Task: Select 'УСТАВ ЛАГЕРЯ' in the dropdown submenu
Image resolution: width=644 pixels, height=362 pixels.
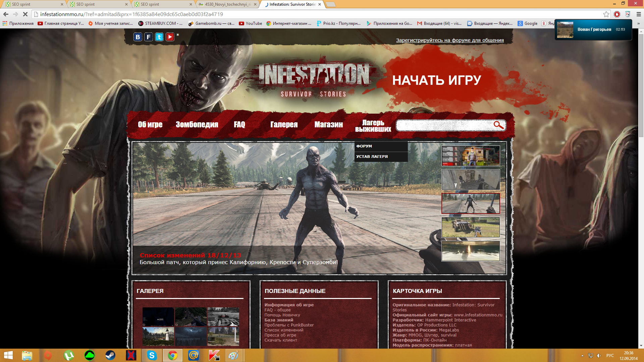Action: [381, 157]
